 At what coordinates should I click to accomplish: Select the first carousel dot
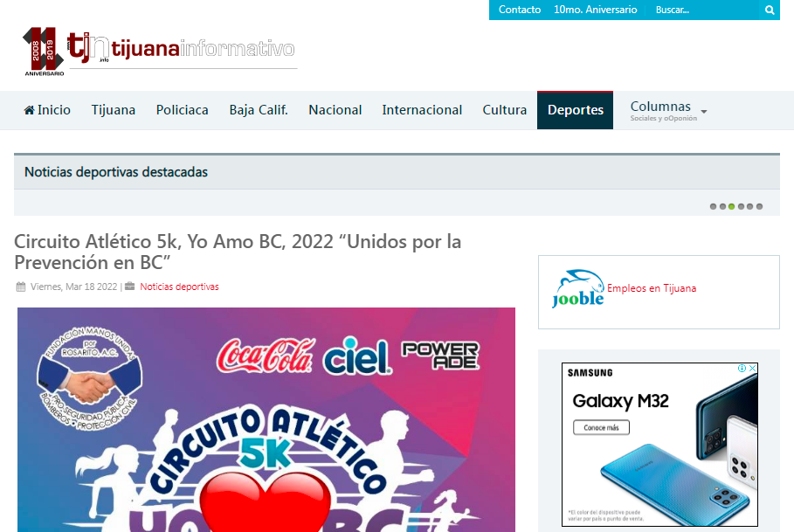click(x=713, y=206)
